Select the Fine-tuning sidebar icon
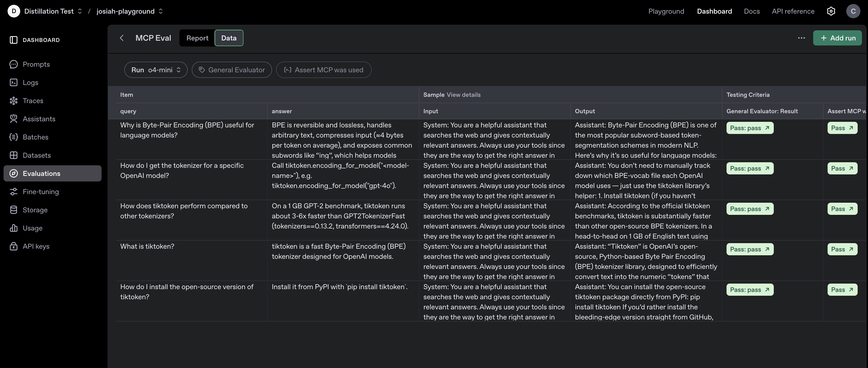The height and width of the screenshot is (368, 868). pos(13,191)
